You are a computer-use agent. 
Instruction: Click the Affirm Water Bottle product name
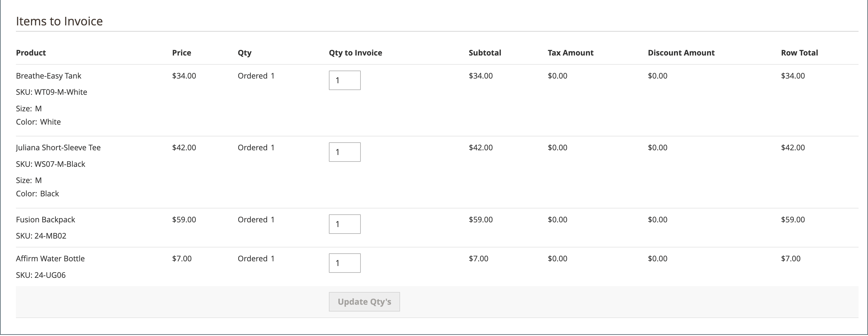tap(50, 258)
